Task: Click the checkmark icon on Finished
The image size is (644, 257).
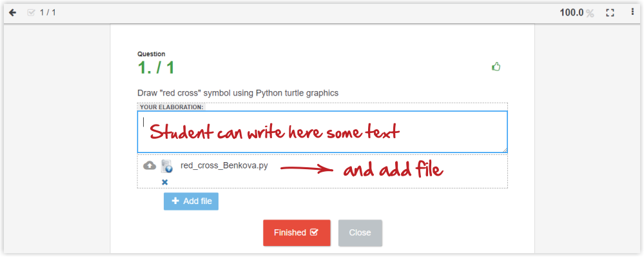Action: tap(314, 232)
